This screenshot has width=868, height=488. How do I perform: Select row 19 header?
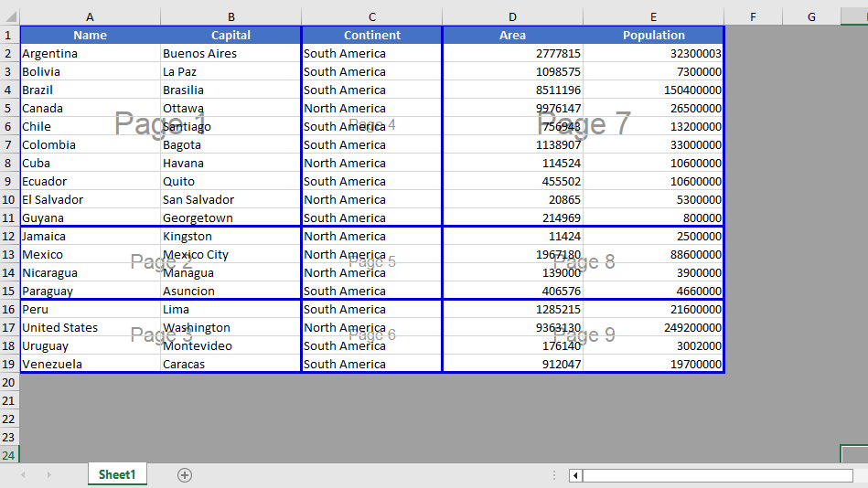(9, 364)
